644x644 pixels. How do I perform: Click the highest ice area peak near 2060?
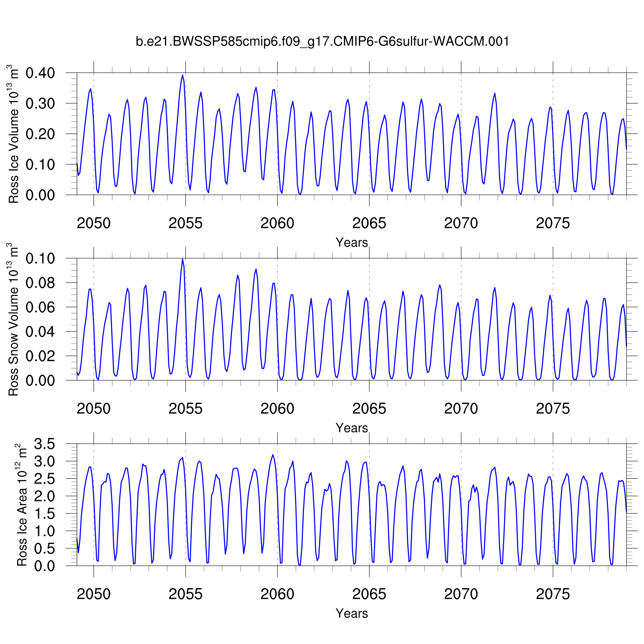tap(273, 455)
